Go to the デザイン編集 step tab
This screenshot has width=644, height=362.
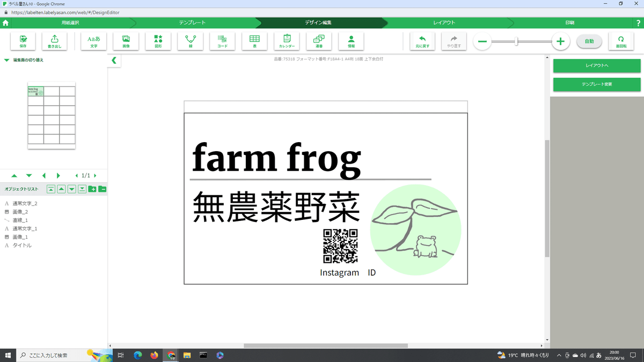pos(318,23)
